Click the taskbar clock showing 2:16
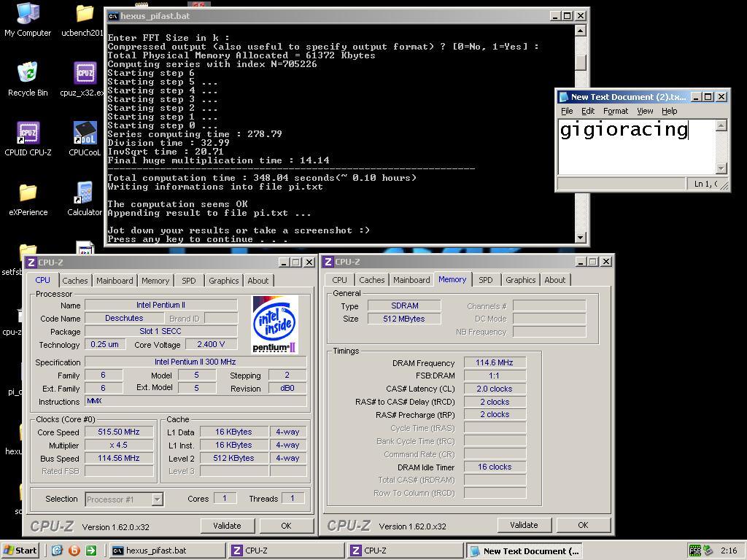 click(x=729, y=551)
